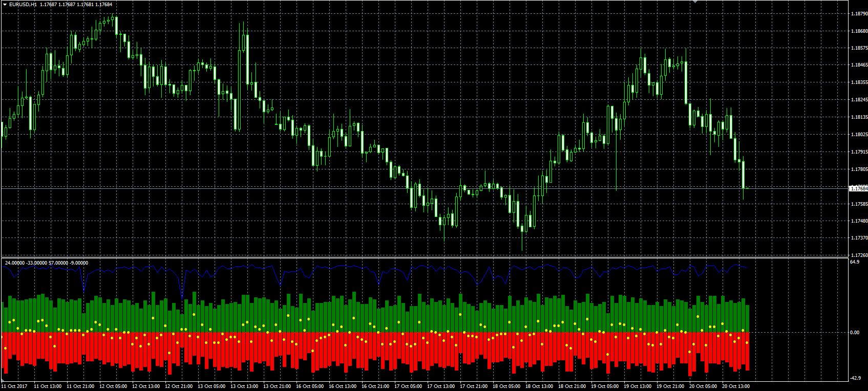
Task: Click the 16 Oct 05:00 time label
Action: (x=310, y=386)
